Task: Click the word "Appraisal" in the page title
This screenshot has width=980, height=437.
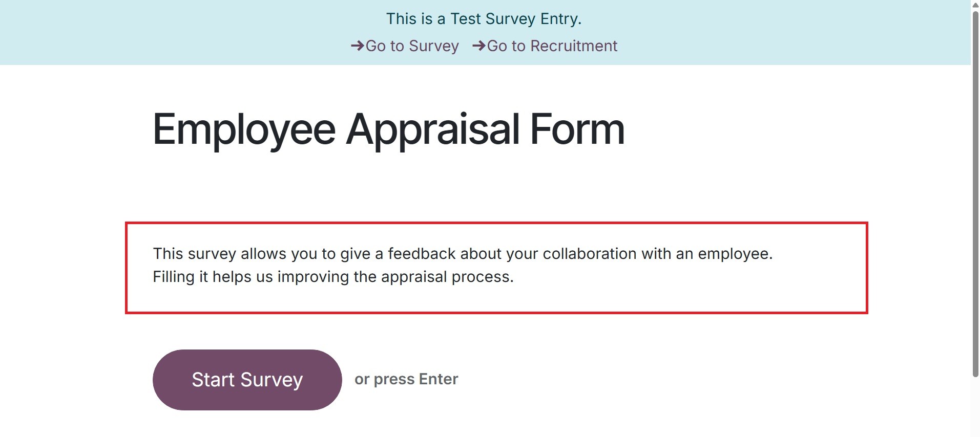Action: coord(433,129)
